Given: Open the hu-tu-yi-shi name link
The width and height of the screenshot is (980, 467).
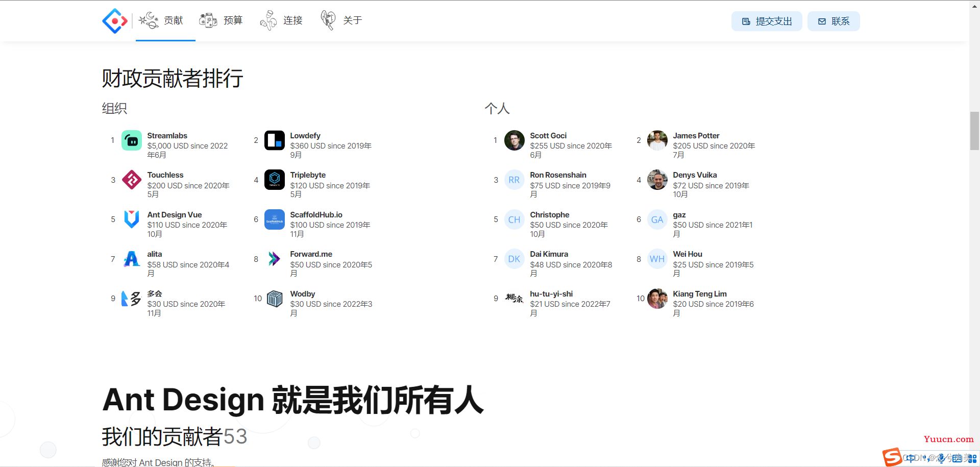Looking at the screenshot, I should pyautogui.click(x=551, y=294).
